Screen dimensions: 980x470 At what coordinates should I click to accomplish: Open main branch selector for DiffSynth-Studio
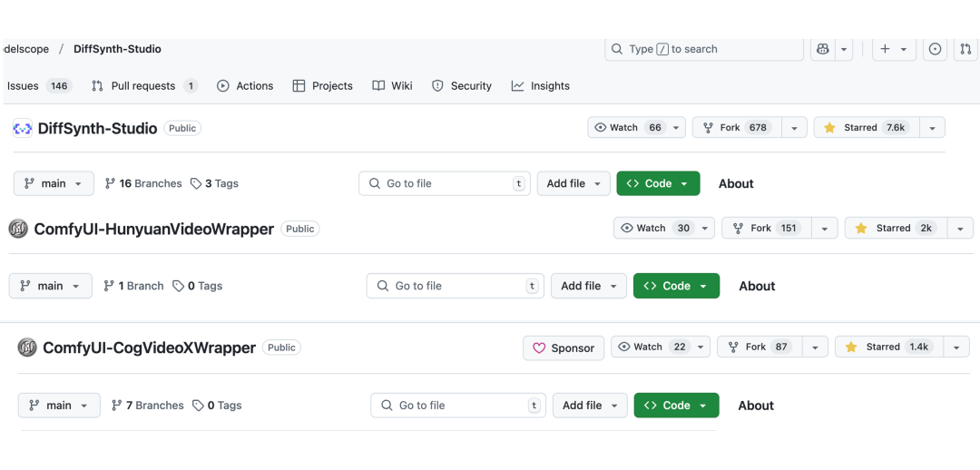(54, 184)
